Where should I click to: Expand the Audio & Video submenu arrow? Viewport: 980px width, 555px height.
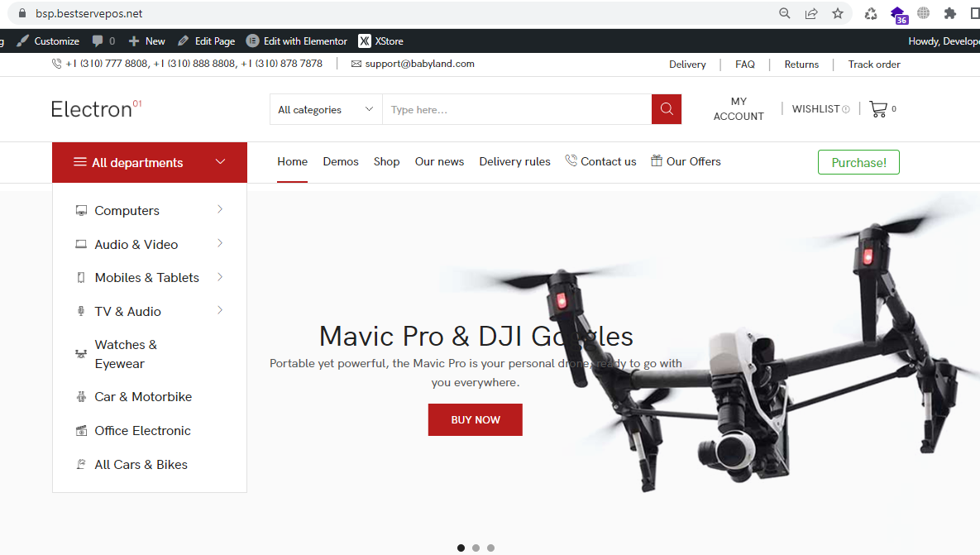[x=220, y=243]
